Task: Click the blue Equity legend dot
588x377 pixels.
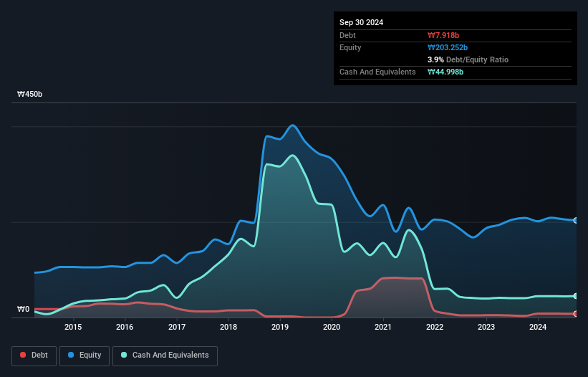Action: click(71, 355)
